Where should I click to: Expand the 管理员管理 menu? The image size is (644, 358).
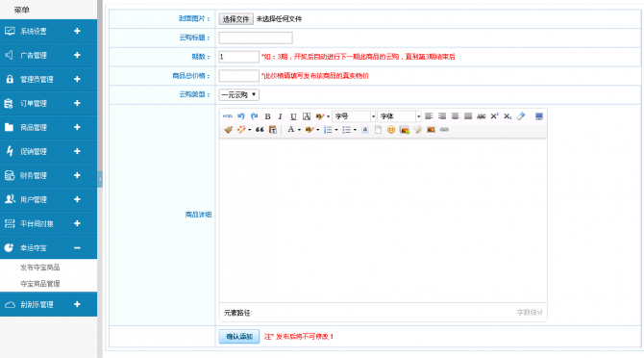(48, 79)
